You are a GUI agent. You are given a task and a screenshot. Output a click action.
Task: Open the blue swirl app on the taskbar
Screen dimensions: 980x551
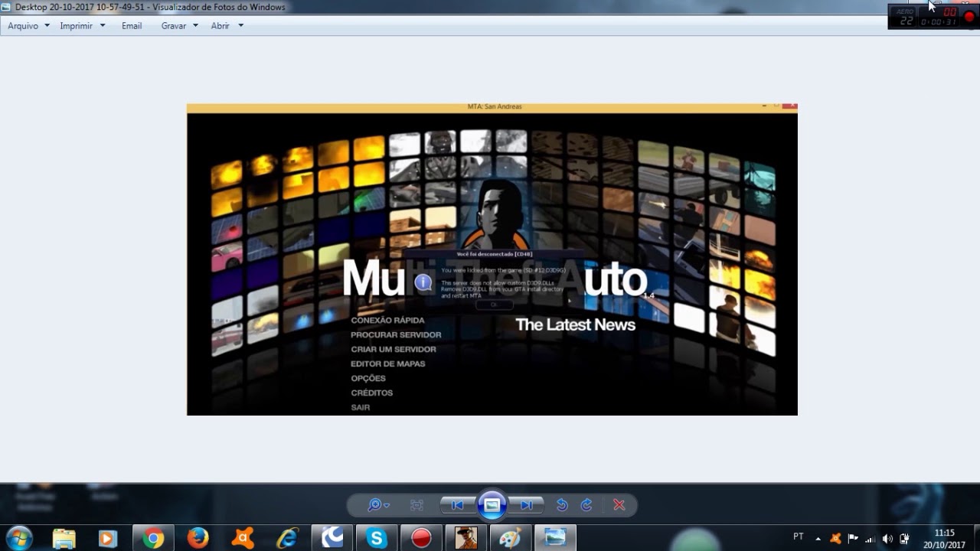click(332, 538)
